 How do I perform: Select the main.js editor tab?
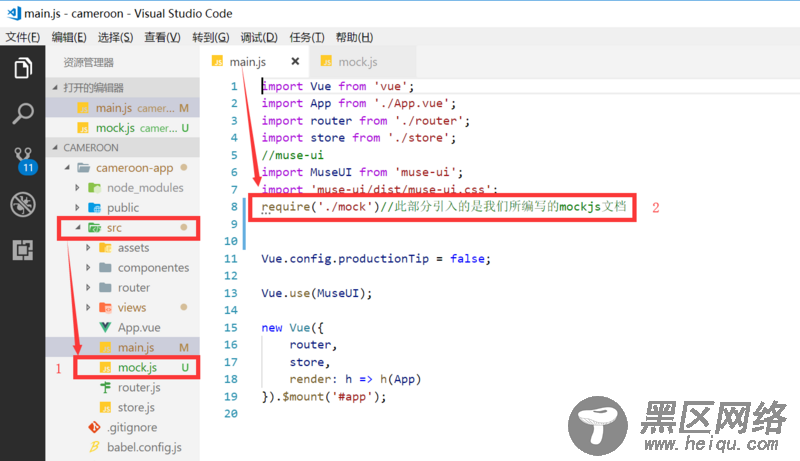[255, 62]
